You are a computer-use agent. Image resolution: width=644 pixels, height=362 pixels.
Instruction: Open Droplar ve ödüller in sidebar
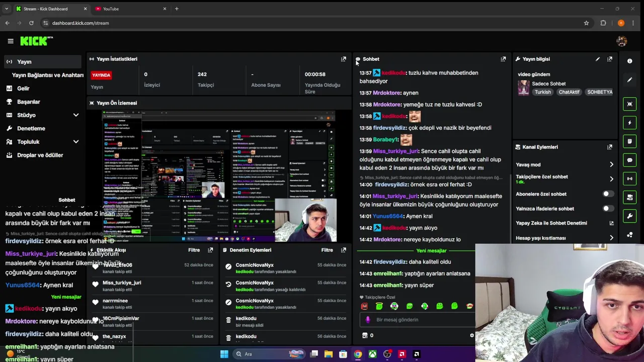pyautogui.click(x=41, y=155)
